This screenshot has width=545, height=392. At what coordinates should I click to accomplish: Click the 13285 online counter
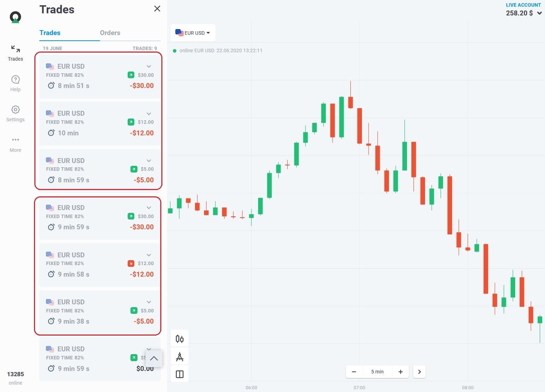tap(15, 378)
